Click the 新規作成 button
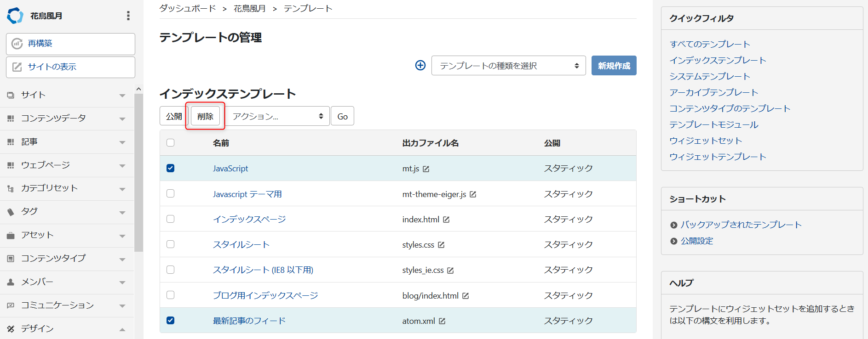The width and height of the screenshot is (868, 339). pos(614,66)
